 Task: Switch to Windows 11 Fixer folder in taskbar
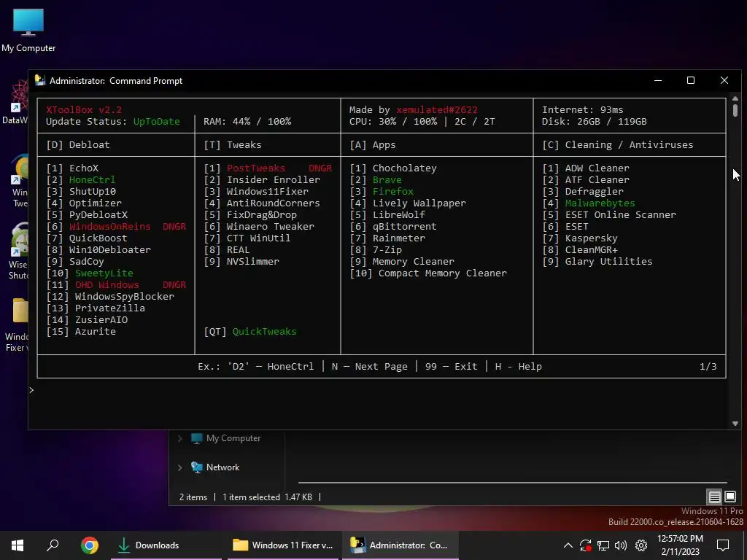(x=283, y=545)
